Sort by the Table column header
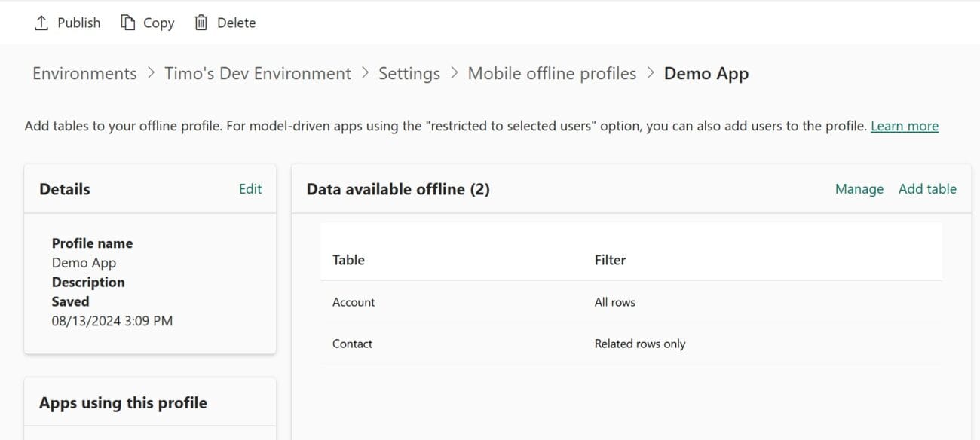This screenshot has width=980, height=440. pos(348,260)
